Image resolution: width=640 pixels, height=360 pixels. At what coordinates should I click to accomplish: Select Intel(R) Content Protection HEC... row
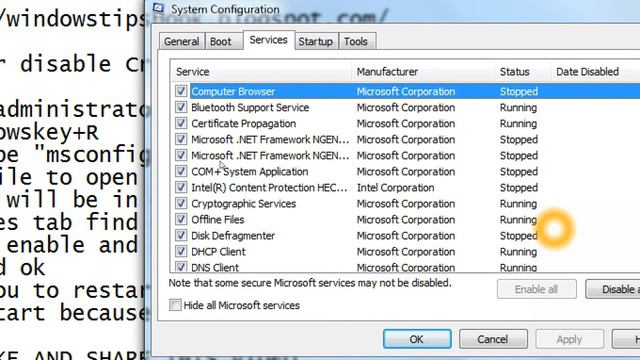coord(406,187)
